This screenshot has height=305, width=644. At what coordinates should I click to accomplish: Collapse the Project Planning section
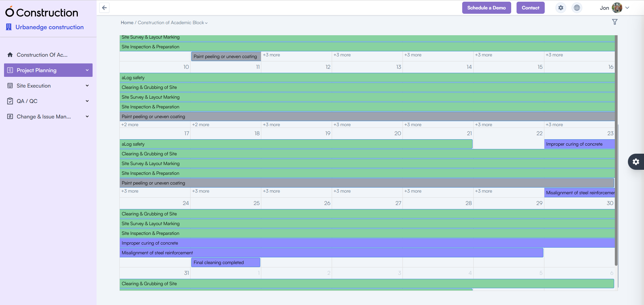tap(87, 70)
